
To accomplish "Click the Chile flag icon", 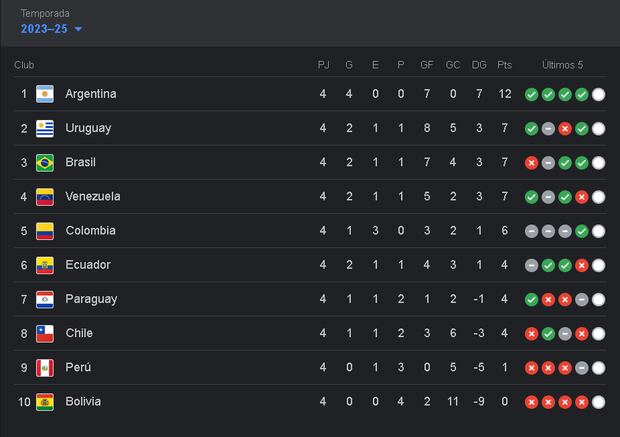I will [44, 333].
